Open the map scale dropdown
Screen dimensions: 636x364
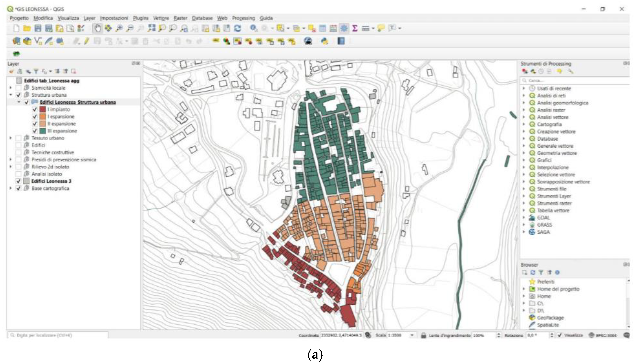tap(412, 336)
